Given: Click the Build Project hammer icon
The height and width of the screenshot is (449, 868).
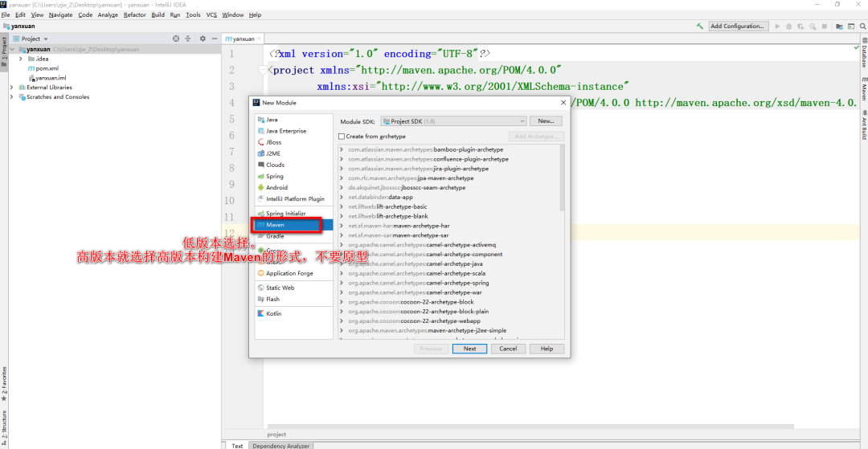Looking at the screenshot, I should click(x=700, y=26).
